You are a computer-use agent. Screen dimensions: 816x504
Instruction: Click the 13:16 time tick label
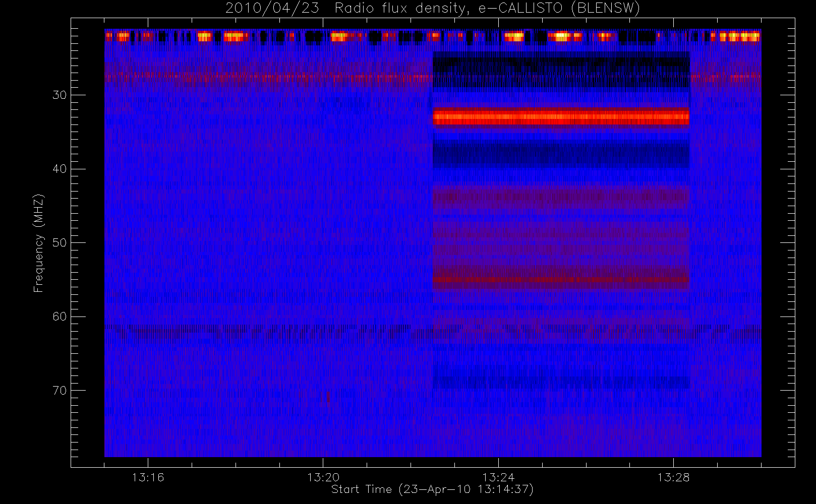148,477
